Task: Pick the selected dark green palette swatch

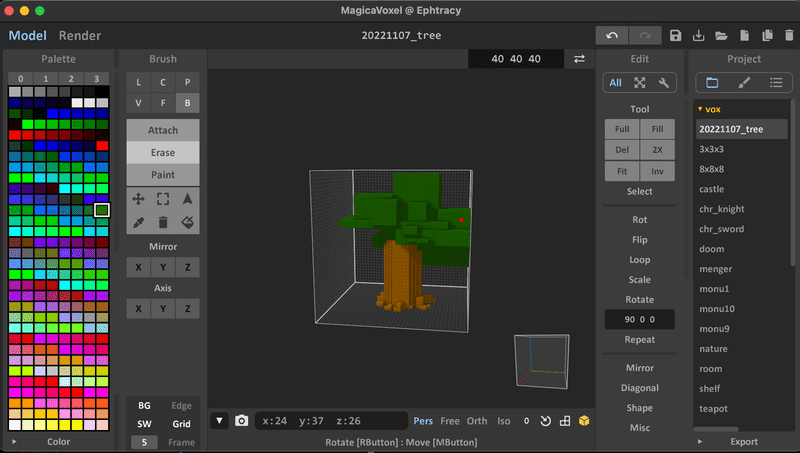Action: tap(102, 210)
